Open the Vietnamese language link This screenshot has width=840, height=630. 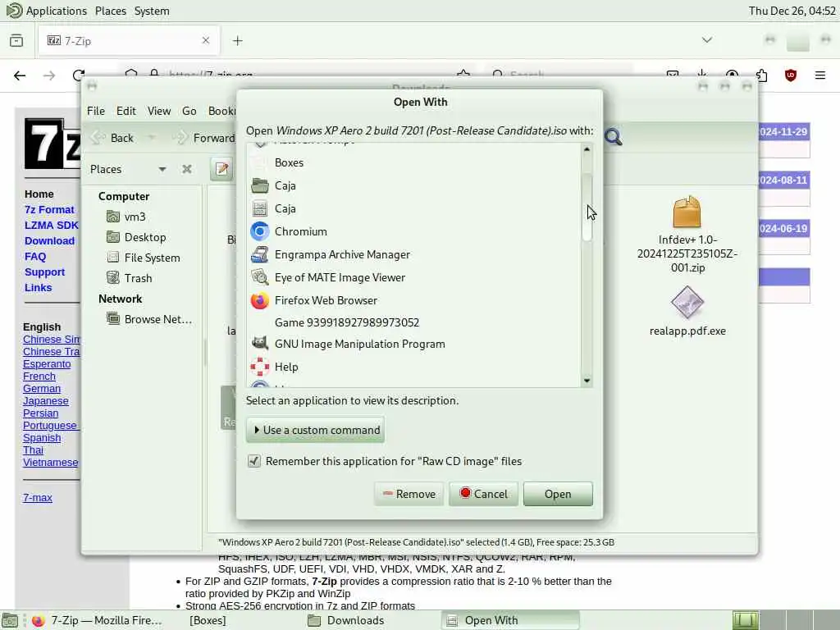pyautogui.click(x=50, y=463)
